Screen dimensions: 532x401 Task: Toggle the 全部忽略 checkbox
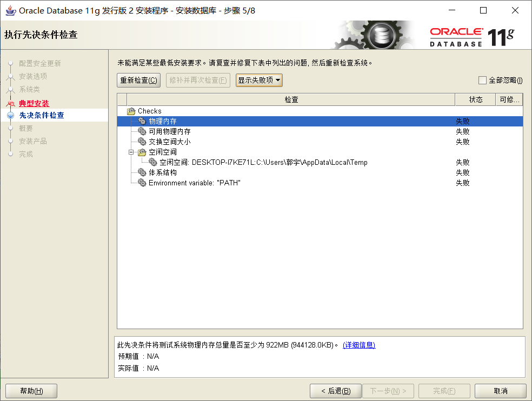(482, 80)
